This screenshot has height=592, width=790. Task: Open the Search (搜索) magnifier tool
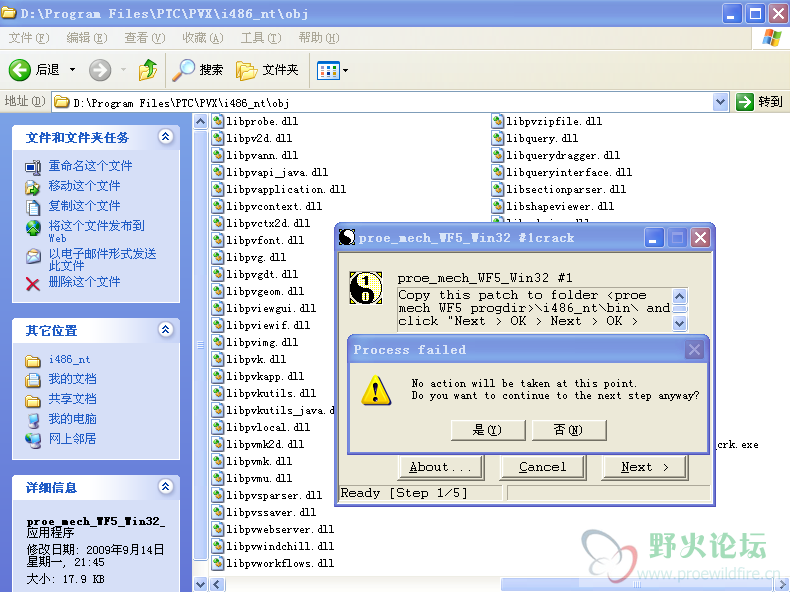pyautogui.click(x=183, y=70)
